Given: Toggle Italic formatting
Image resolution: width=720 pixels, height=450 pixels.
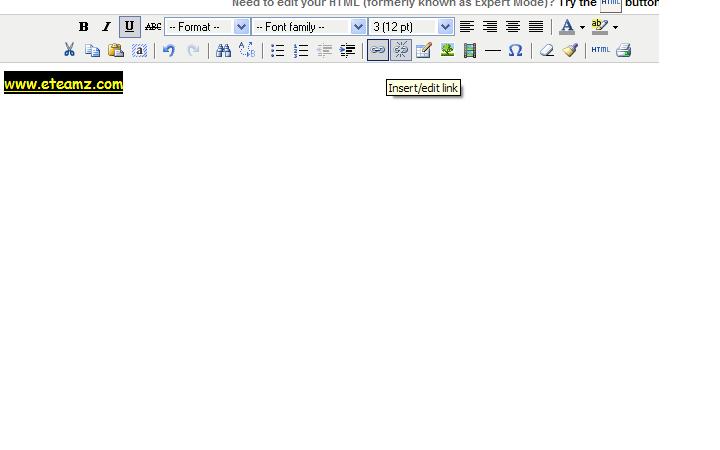Looking at the screenshot, I should tap(106, 27).
